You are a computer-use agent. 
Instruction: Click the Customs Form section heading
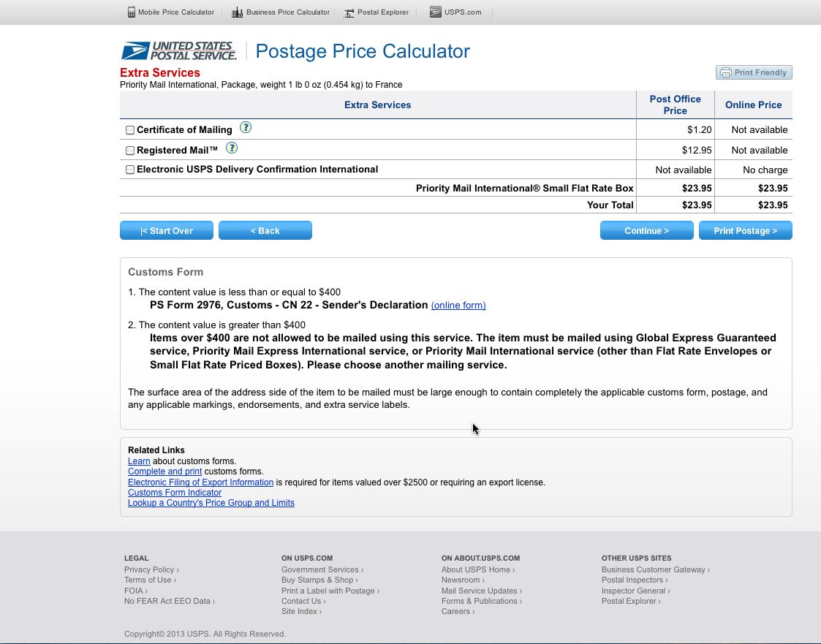click(x=165, y=272)
